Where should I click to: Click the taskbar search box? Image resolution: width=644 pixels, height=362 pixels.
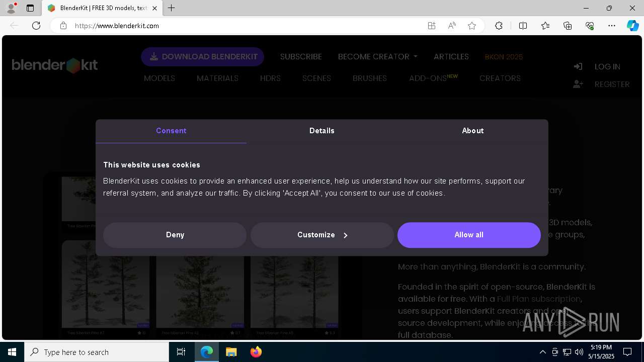click(97, 352)
